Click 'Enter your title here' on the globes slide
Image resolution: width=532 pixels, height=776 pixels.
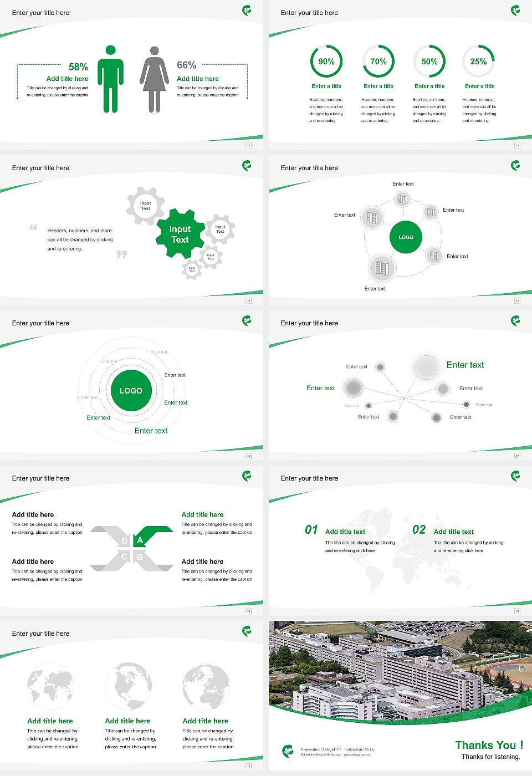[40, 634]
